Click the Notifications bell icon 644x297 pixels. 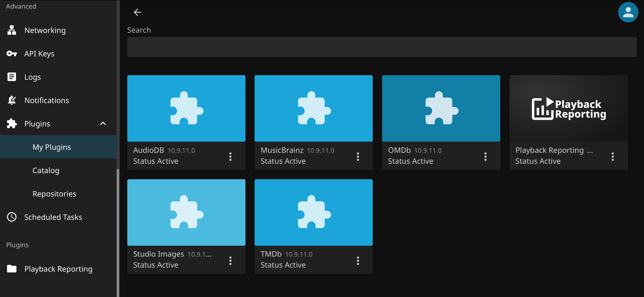[12, 100]
